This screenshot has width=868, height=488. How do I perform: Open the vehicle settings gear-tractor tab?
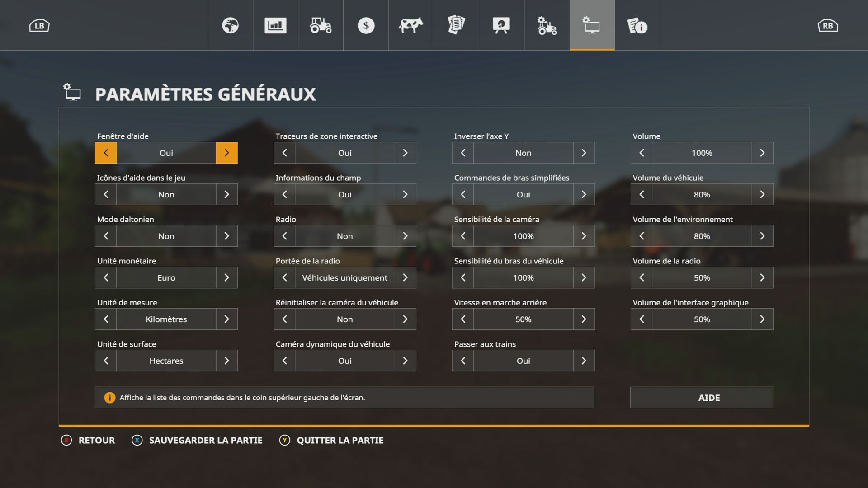tap(546, 25)
